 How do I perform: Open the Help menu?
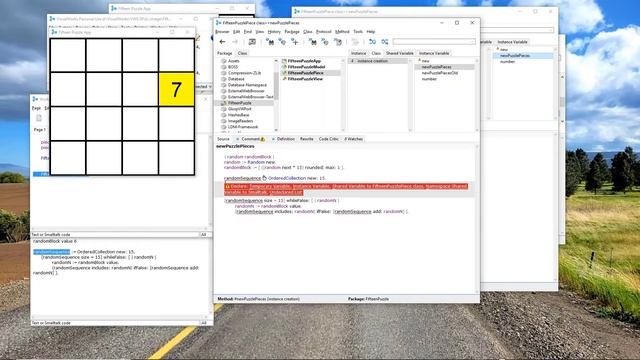click(x=371, y=31)
